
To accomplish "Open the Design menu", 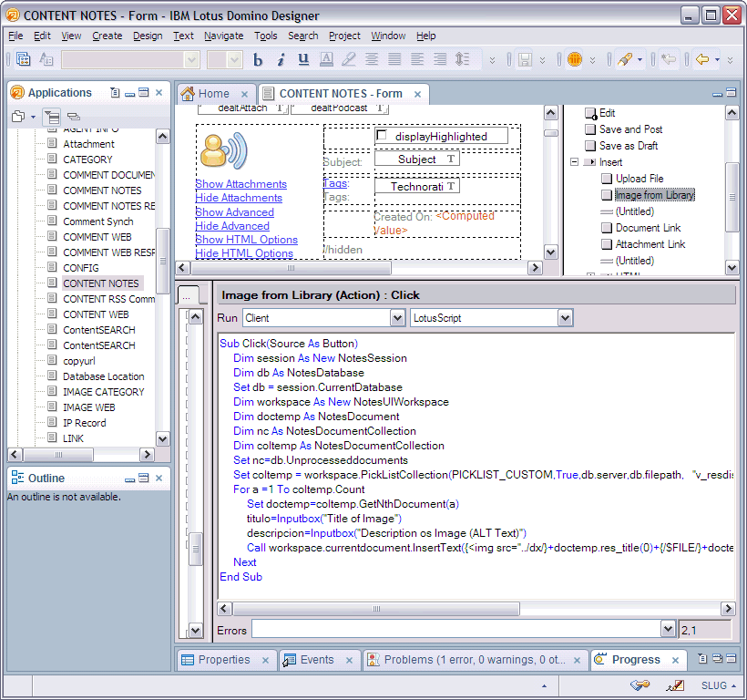I will coord(148,36).
